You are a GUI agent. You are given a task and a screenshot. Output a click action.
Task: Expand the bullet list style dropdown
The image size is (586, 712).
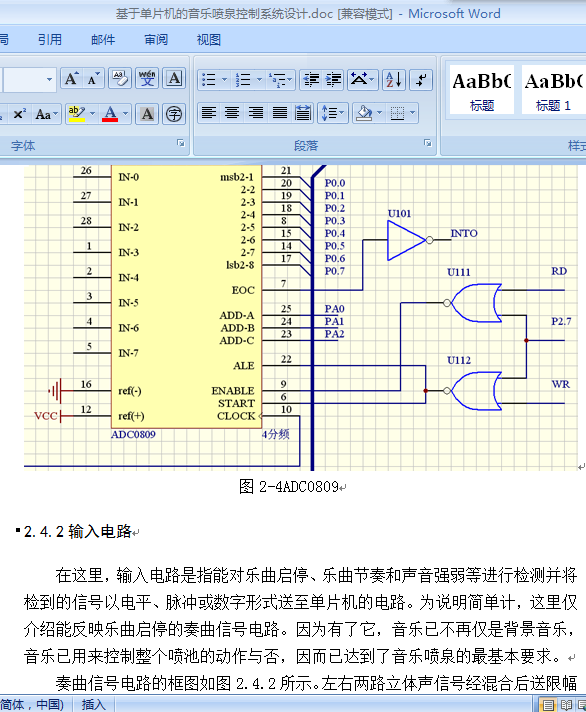click(224, 80)
